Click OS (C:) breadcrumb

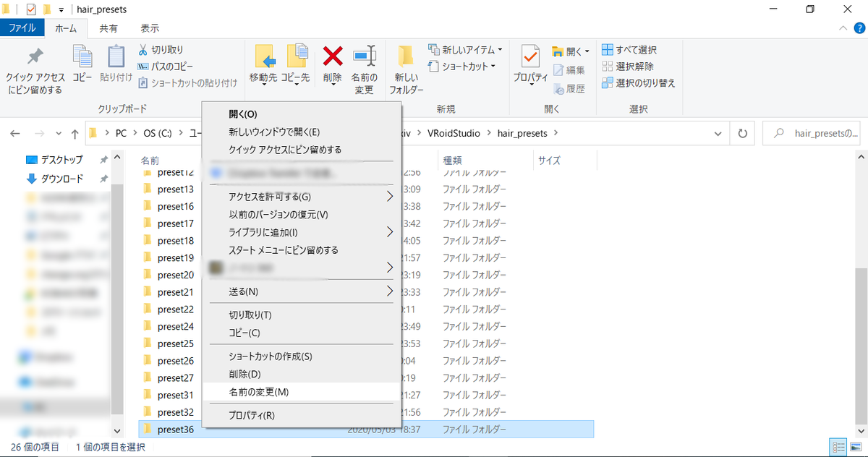tap(158, 134)
